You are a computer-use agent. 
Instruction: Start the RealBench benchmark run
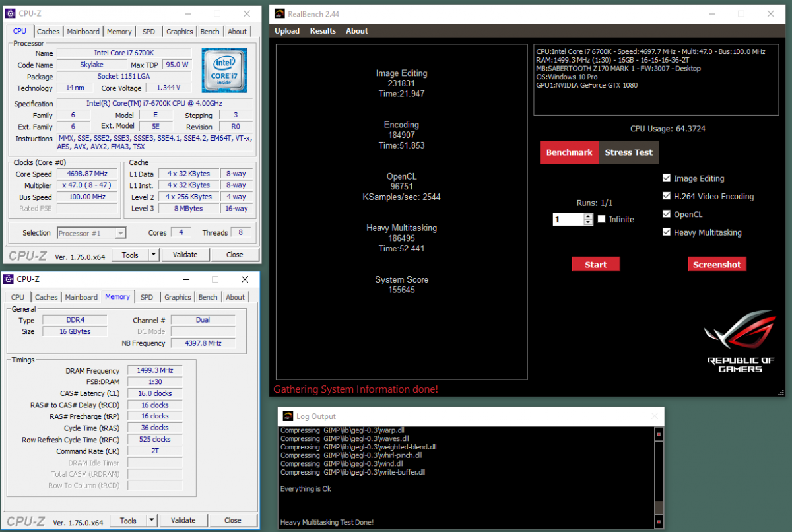point(596,265)
